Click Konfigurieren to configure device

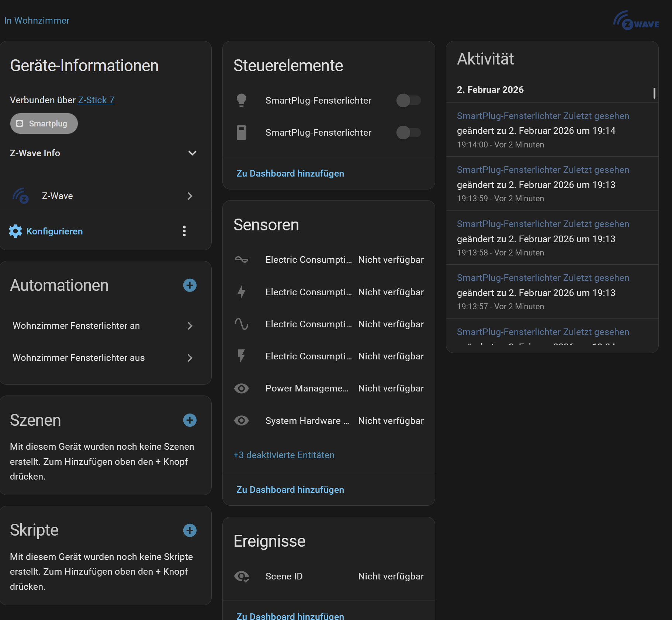(54, 231)
